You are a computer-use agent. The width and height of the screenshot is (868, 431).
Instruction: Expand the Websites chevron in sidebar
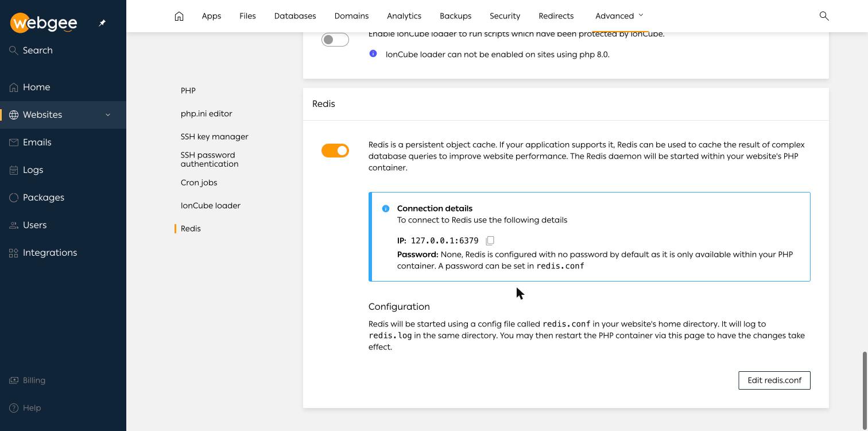click(108, 115)
